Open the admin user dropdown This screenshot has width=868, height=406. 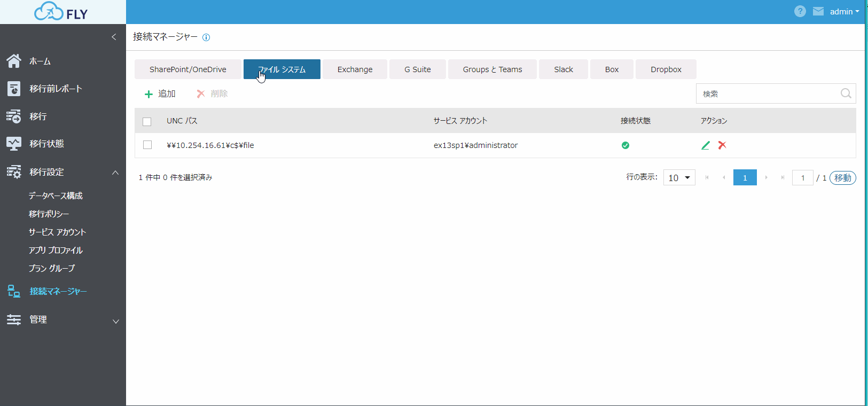pyautogui.click(x=844, y=11)
